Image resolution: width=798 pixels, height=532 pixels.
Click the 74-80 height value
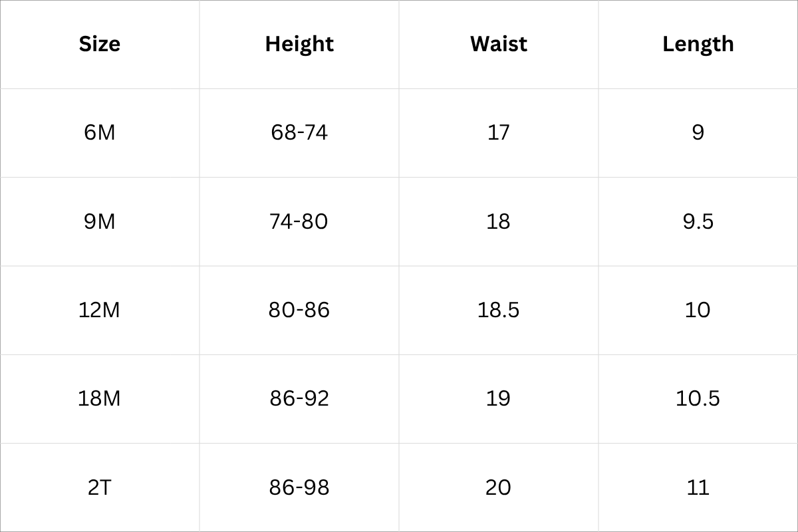tap(299, 221)
